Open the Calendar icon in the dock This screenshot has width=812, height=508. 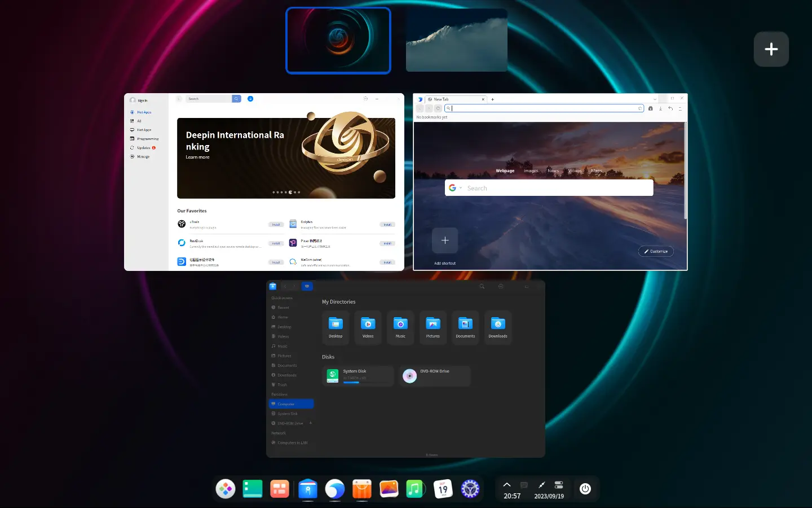[x=443, y=489]
